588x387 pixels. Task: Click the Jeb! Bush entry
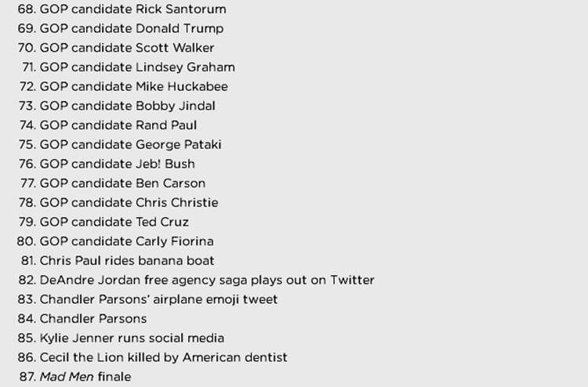[107, 164]
